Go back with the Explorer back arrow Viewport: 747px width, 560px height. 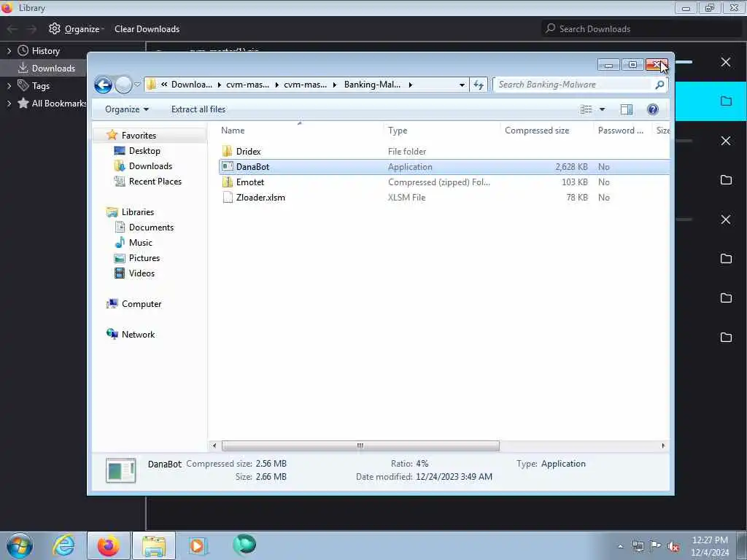point(103,85)
